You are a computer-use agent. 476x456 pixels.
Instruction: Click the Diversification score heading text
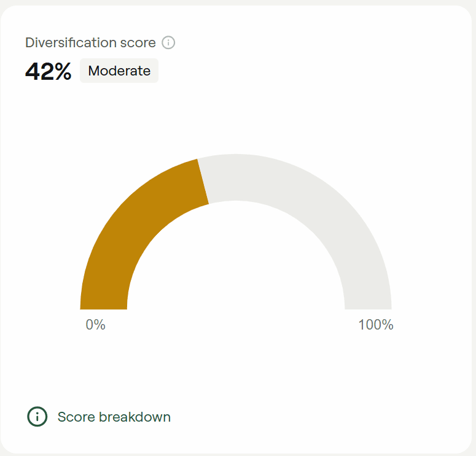pos(90,42)
